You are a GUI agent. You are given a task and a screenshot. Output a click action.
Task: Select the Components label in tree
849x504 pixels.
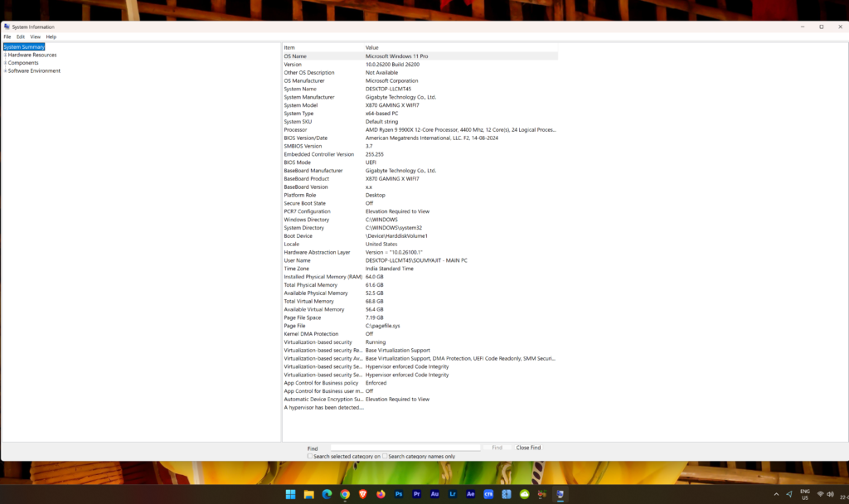(23, 63)
